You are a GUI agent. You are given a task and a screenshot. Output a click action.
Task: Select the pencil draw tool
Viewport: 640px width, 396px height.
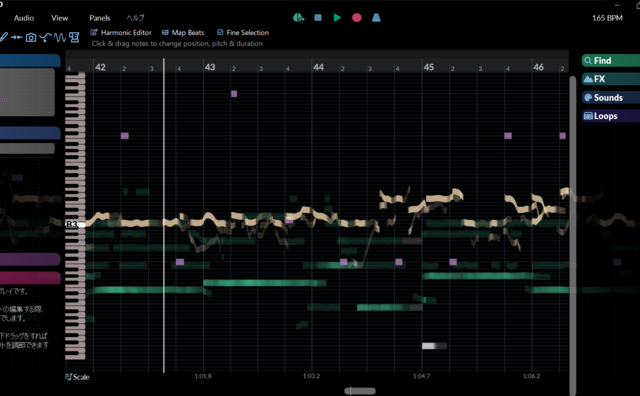point(3,38)
